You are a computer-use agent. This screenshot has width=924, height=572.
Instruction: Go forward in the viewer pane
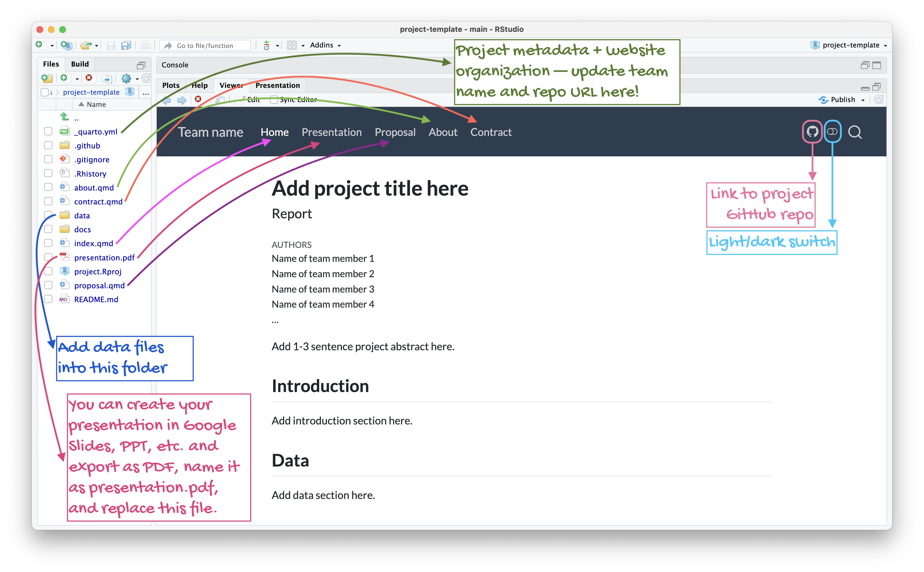click(x=182, y=100)
